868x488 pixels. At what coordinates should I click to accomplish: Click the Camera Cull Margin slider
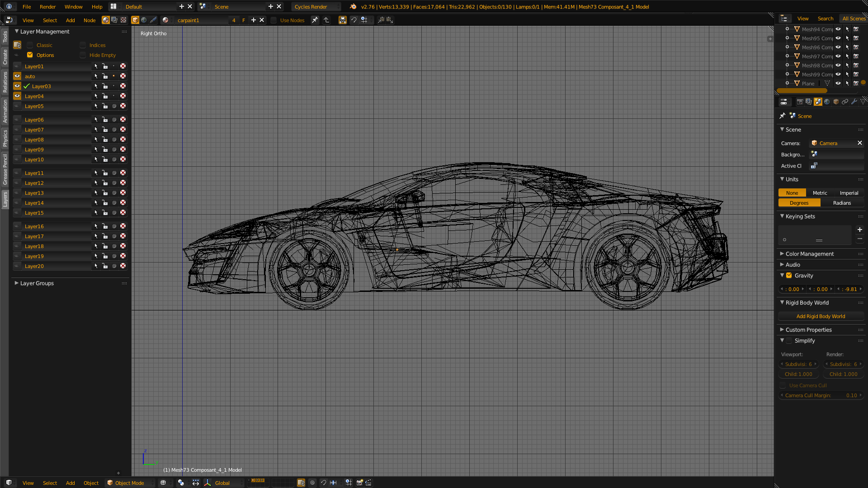click(x=821, y=395)
